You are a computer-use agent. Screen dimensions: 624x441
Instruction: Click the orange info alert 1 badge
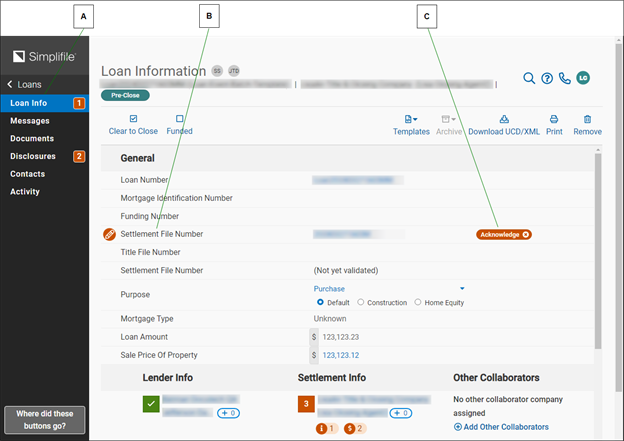327,429
